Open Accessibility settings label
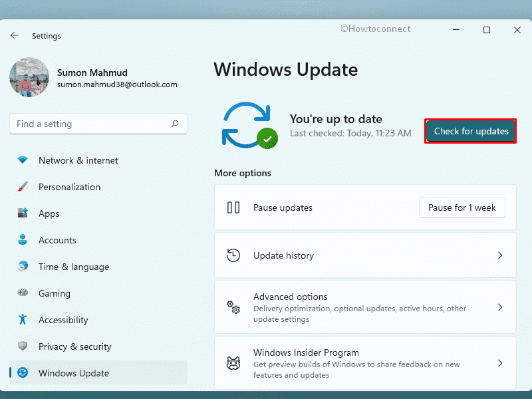The height and width of the screenshot is (399, 532). pyautogui.click(x=63, y=320)
